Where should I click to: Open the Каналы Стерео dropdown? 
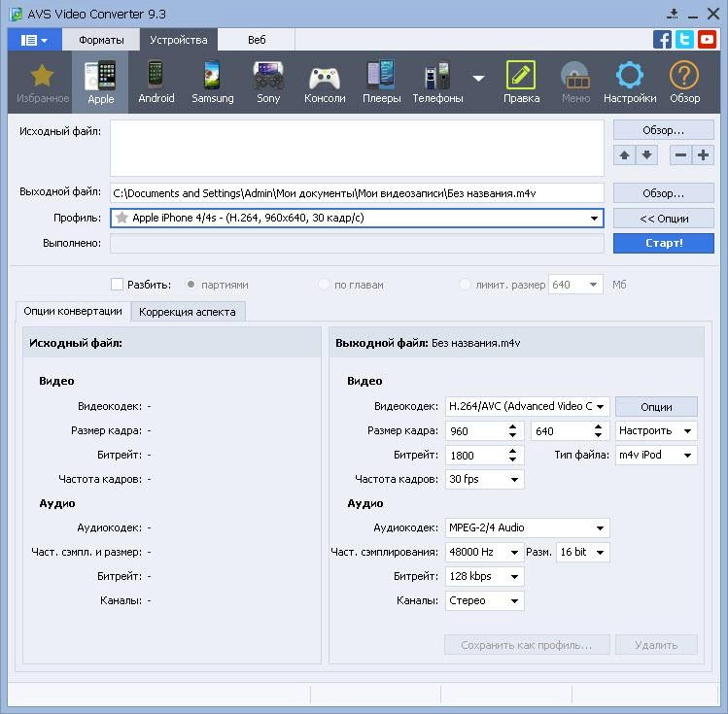point(484,600)
